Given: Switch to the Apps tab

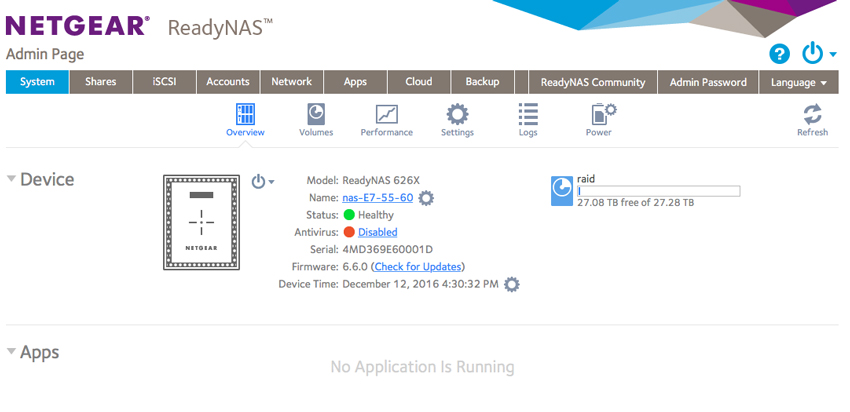Looking at the screenshot, I should point(355,82).
